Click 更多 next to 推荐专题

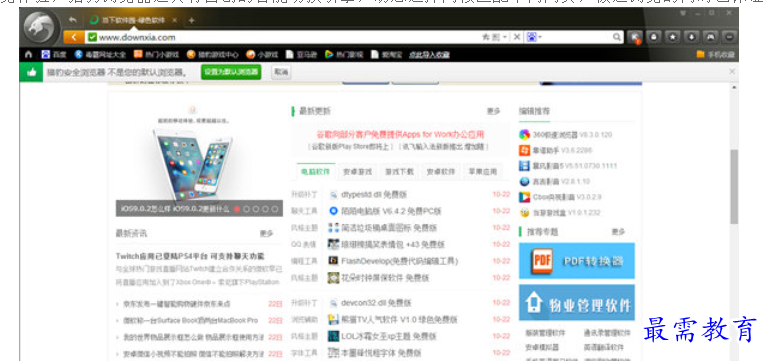click(x=618, y=232)
